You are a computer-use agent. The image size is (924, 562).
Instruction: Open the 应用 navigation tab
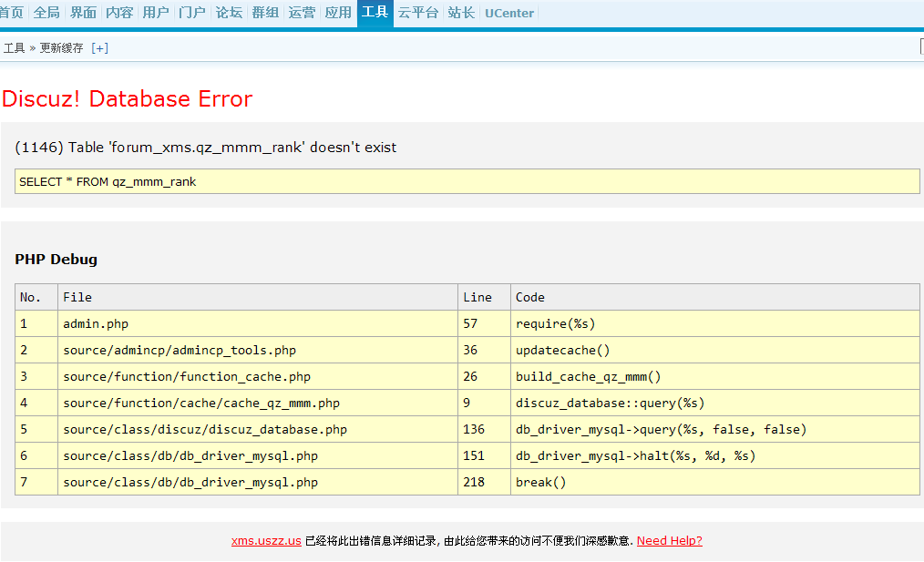point(338,13)
